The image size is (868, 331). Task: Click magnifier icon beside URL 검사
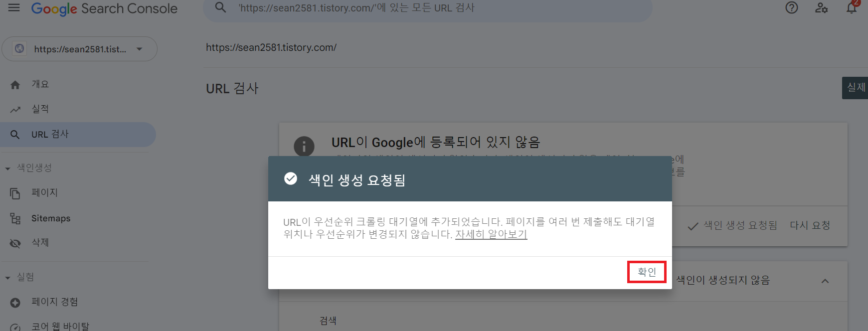15,135
